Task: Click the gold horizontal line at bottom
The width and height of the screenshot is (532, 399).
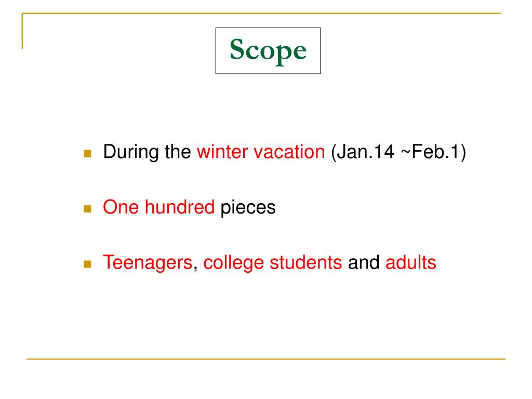Action: point(266,358)
